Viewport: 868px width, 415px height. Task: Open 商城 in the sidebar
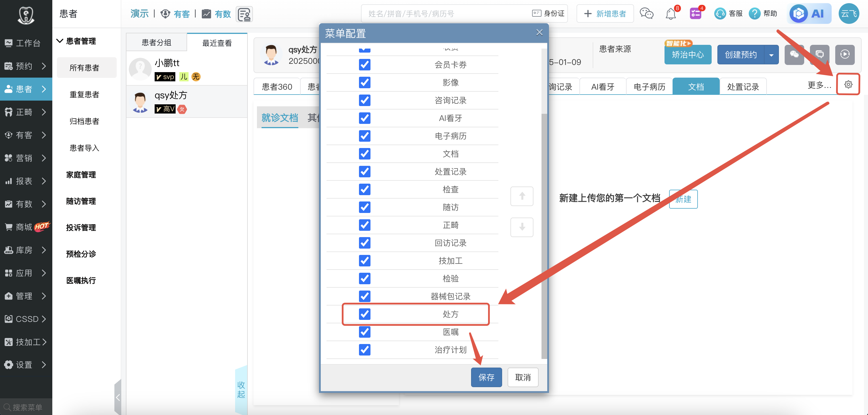click(26, 227)
